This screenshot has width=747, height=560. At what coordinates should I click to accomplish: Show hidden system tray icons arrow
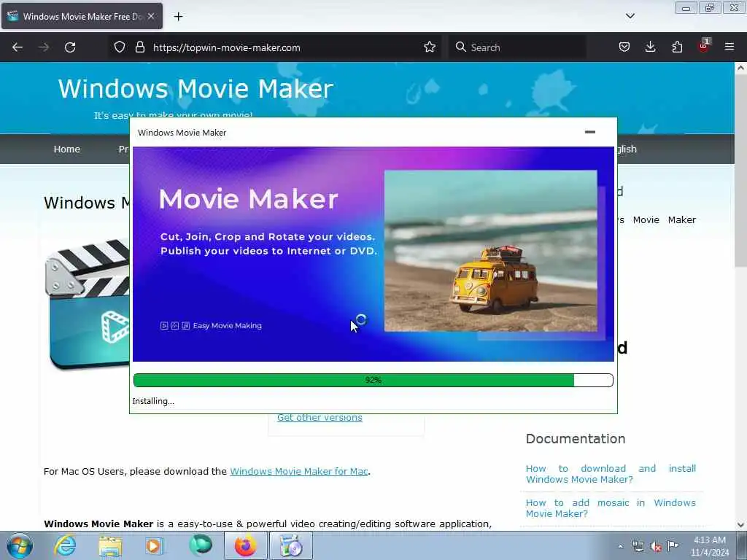point(620,546)
